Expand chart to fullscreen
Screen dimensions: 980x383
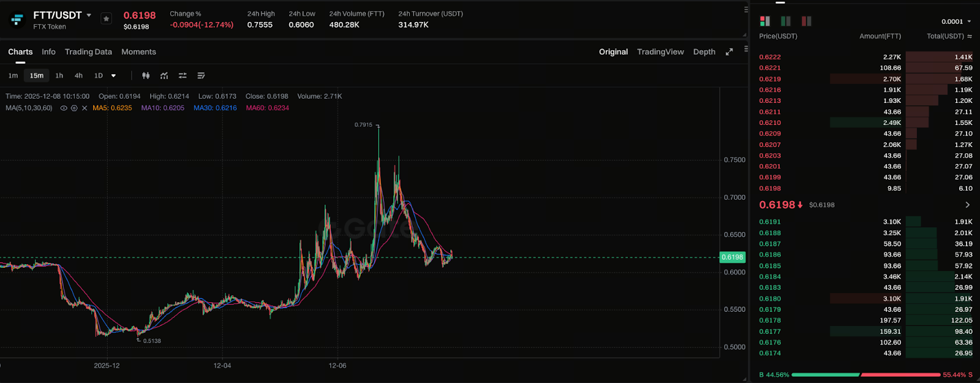click(x=729, y=52)
